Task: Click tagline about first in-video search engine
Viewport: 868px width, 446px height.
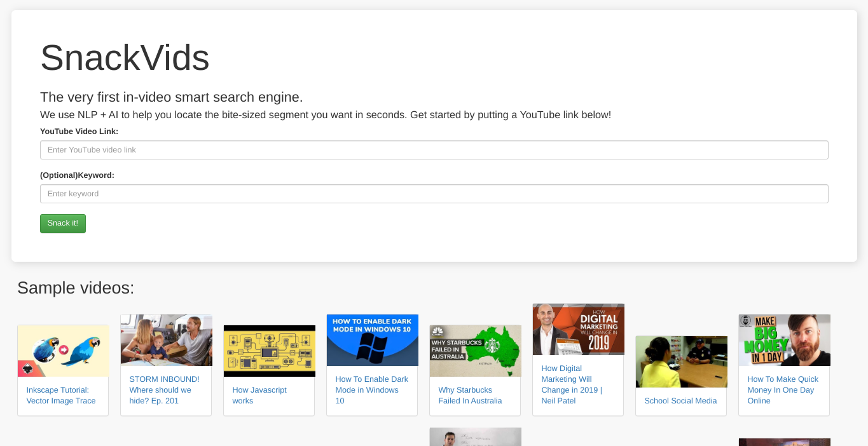Action: (x=172, y=97)
